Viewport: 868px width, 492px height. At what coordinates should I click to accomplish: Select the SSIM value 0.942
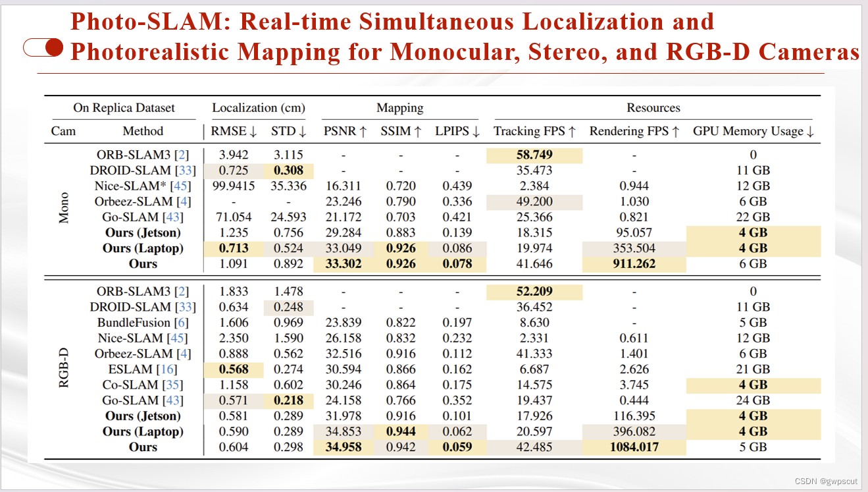tap(401, 447)
